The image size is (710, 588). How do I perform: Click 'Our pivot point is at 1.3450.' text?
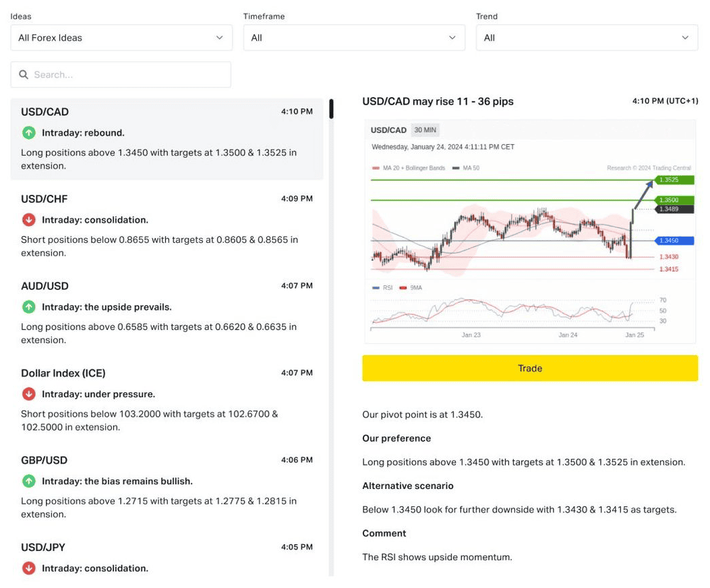423,415
